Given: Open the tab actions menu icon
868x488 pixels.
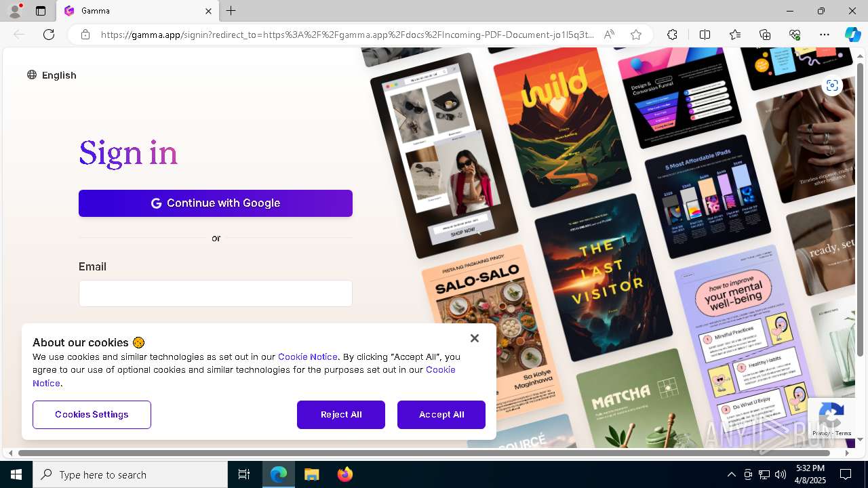Looking at the screenshot, I should click(41, 11).
